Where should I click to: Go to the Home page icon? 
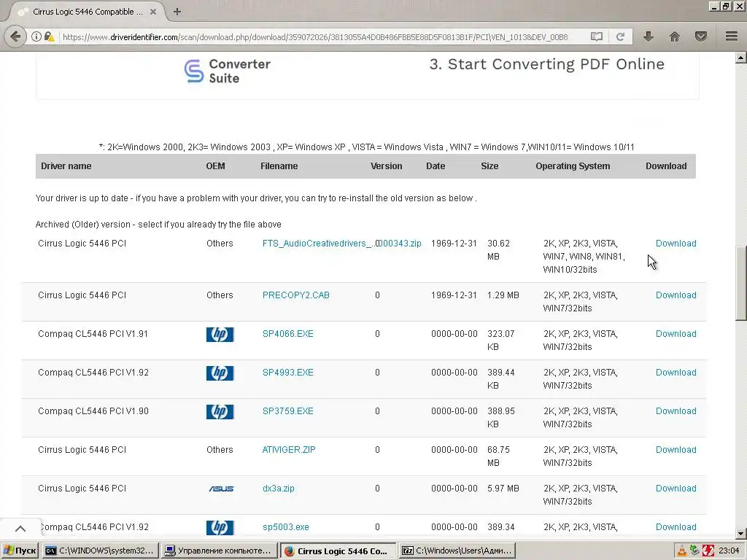click(675, 36)
